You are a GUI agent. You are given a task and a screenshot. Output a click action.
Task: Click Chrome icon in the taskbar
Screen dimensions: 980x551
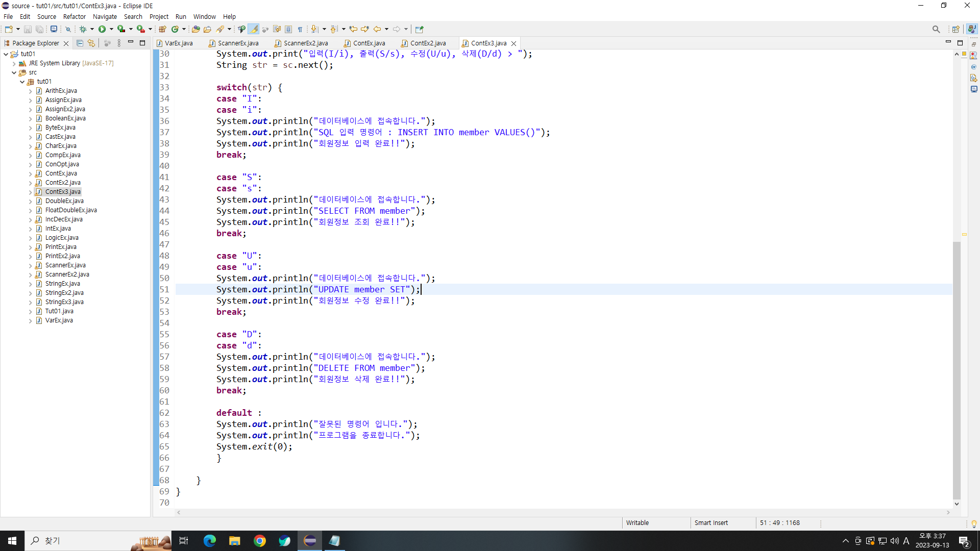click(260, 541)
